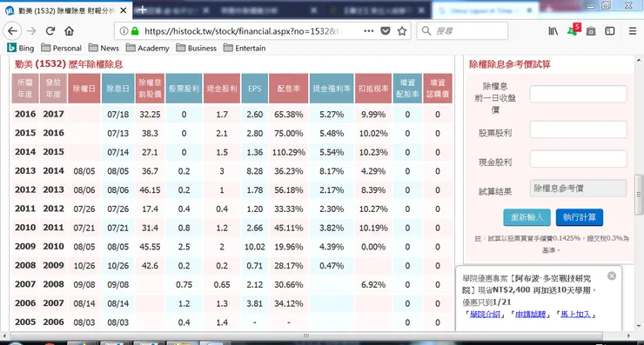Click the 股票股利 input field in calculator
Screen dimensions: 644x345
click(x=578, y=129)
